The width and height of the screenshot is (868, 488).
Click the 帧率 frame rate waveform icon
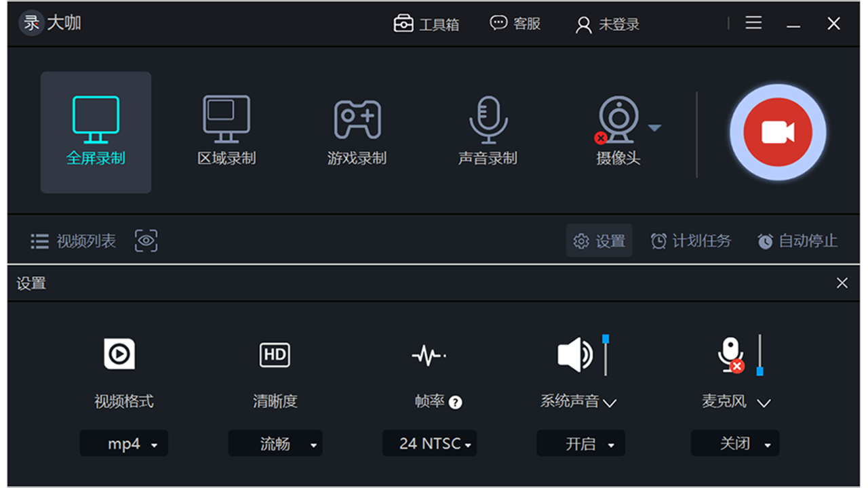tap(429, 354)
